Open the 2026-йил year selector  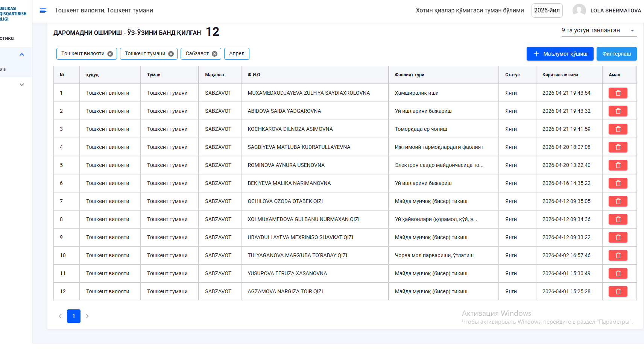(547, 11)
